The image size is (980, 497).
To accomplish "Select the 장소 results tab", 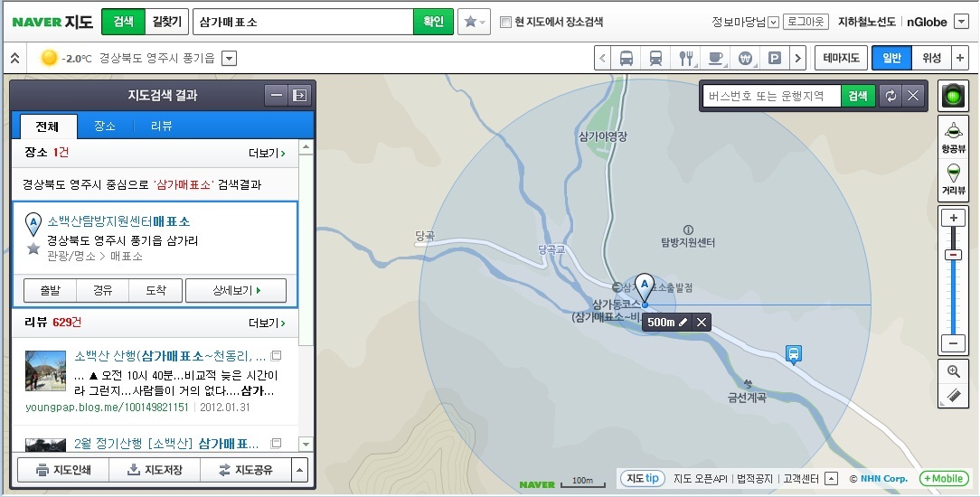I will coord(105,127).
